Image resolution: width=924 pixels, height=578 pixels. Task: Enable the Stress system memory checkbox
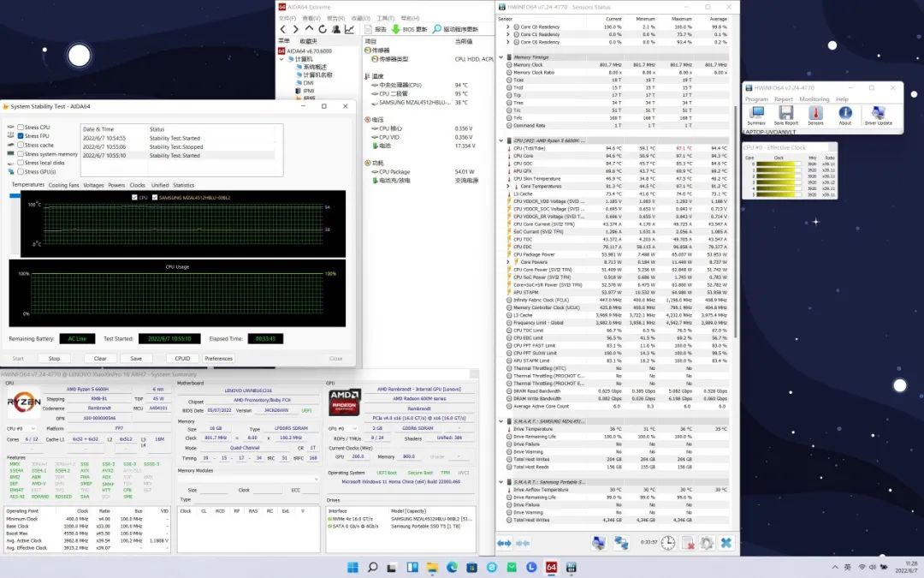pyautogui.click(x=21, y=153)
